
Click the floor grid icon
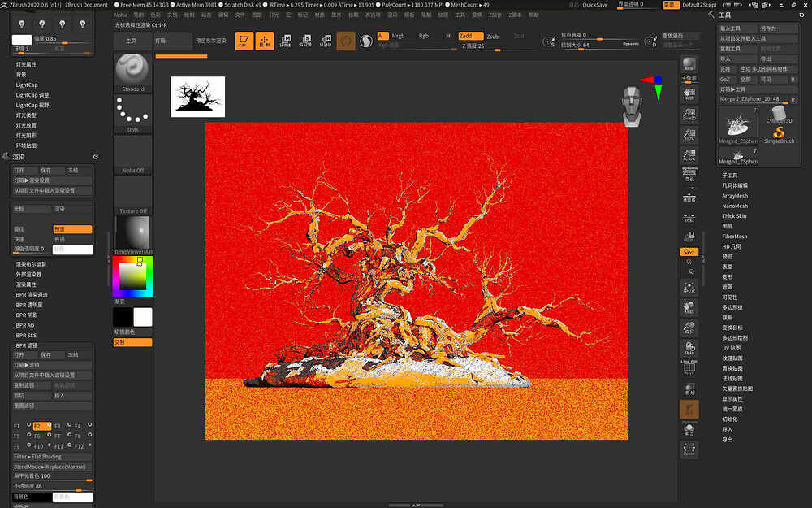(x=689, y=197)
